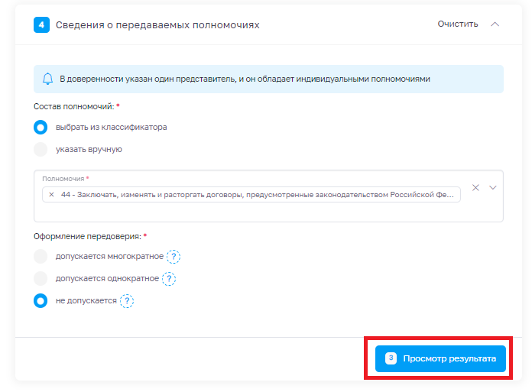Click the 'Состав полномочий:' label

click(74, 106)
